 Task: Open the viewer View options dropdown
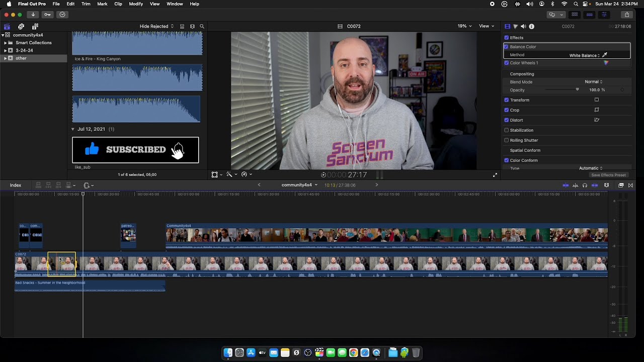tap(487, 26)
